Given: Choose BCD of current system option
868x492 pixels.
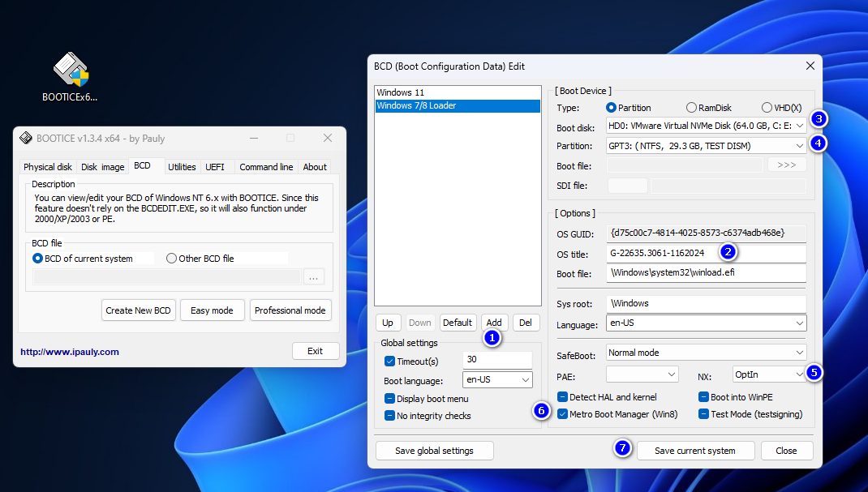Looking at the screenshot, I should (x=37, y=259).
